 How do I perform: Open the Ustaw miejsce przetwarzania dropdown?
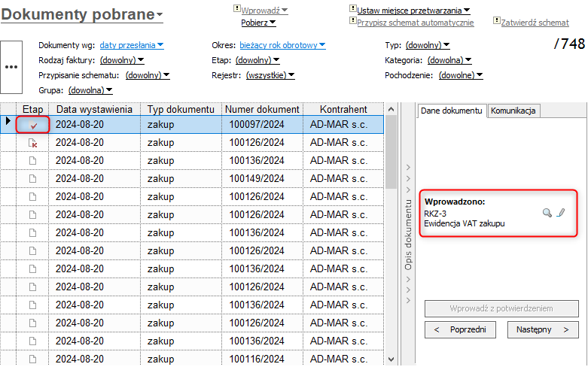tap(413, 11)
